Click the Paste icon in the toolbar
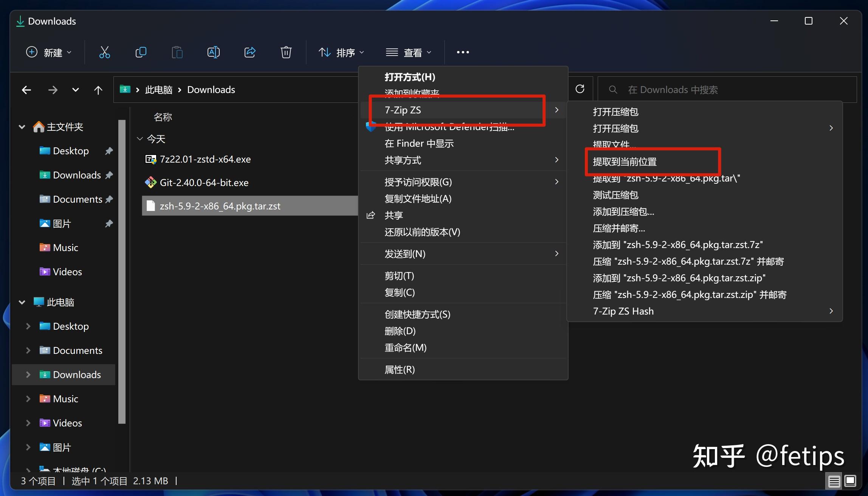The image size is (868, 496). click(177, 52)
